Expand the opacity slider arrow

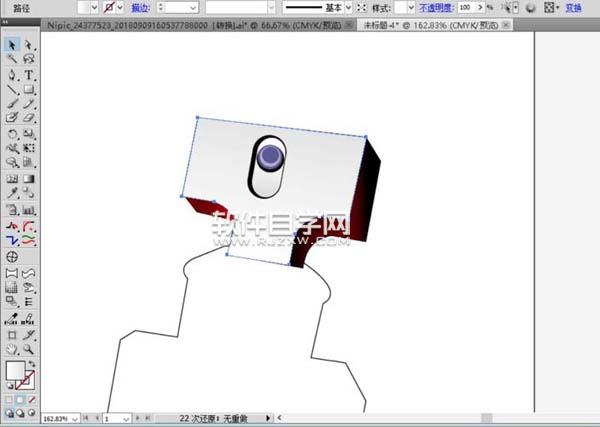(481, 7)
